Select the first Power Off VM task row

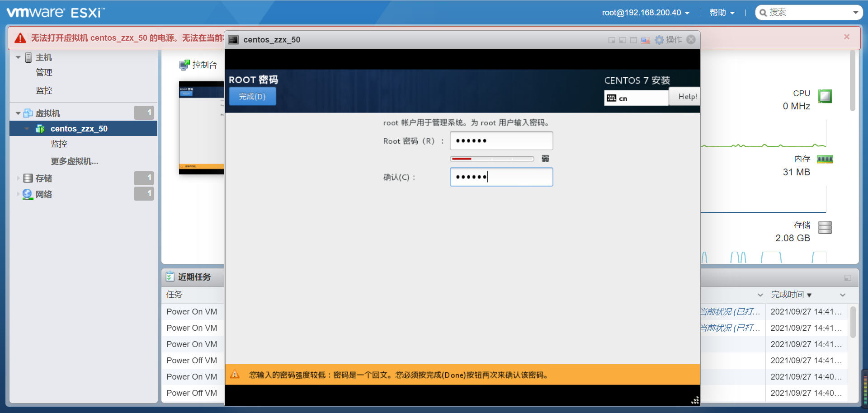coord(192,361)
